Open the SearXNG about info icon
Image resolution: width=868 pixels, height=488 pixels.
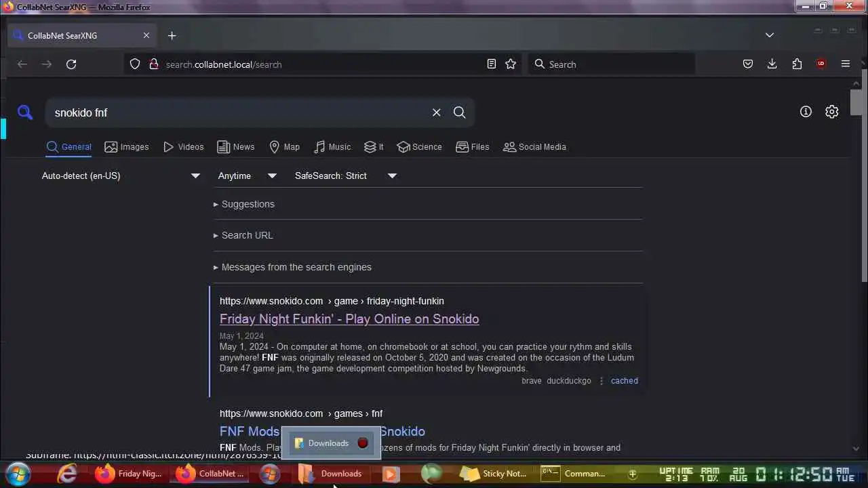point(806,112)
